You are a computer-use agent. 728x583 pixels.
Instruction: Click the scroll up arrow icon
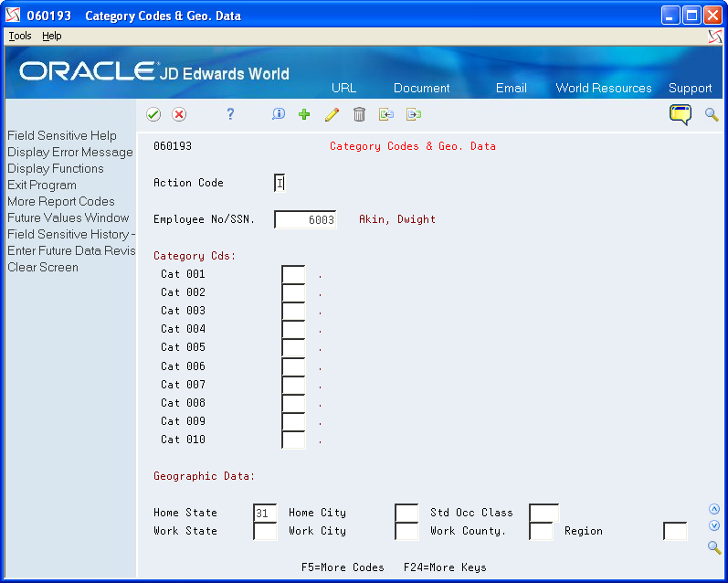[x=714, y=509]
